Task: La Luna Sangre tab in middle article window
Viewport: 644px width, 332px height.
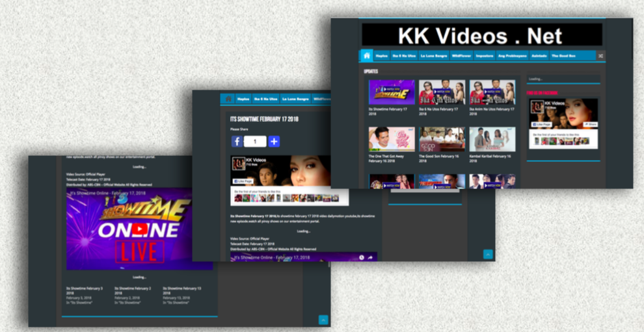Action: point(295,99)
